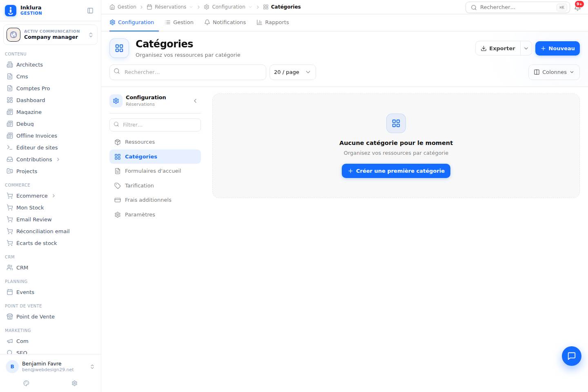Click the Gestion home breadcrumb
588x392 pixels.
[123, 7]
